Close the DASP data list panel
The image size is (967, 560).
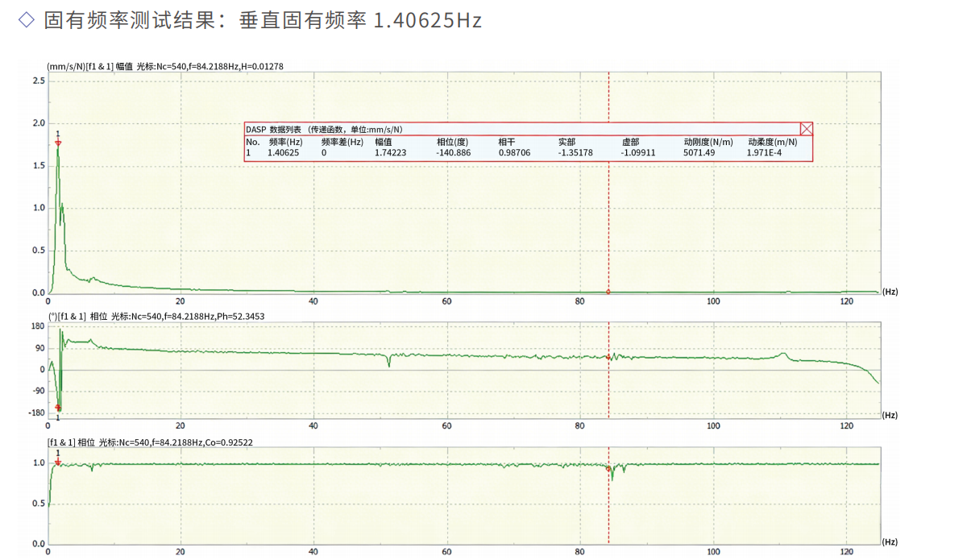pos(806,129)
